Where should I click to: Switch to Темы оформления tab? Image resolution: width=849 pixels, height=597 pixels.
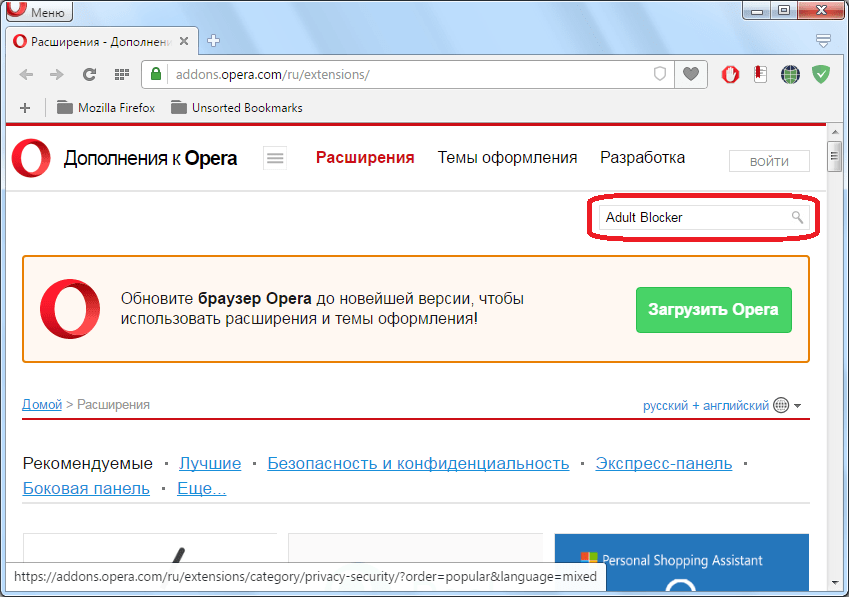pos(507,157)
